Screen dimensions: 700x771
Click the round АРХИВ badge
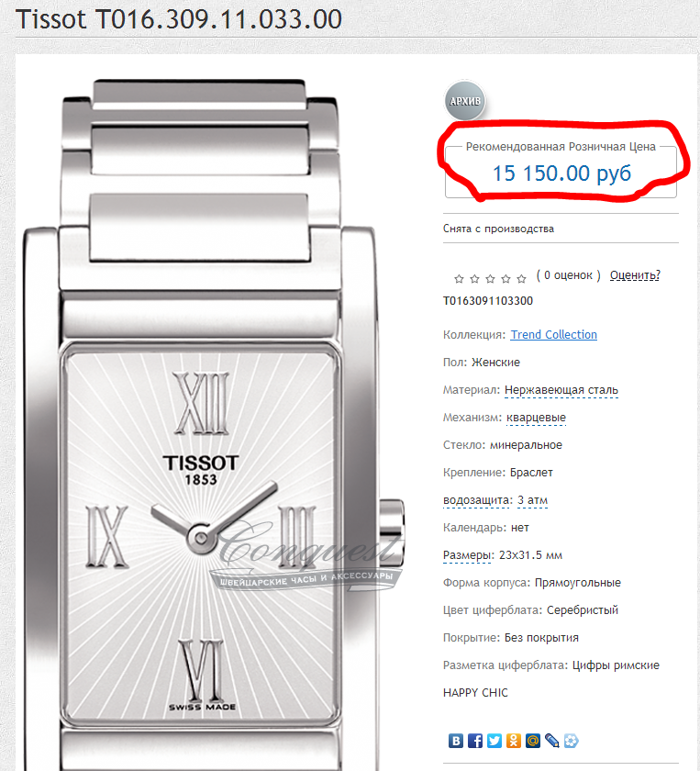464,101
